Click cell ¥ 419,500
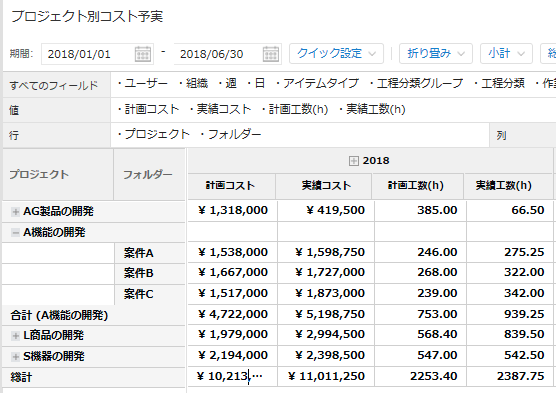 pyautogui.click(x=326, y=210)
